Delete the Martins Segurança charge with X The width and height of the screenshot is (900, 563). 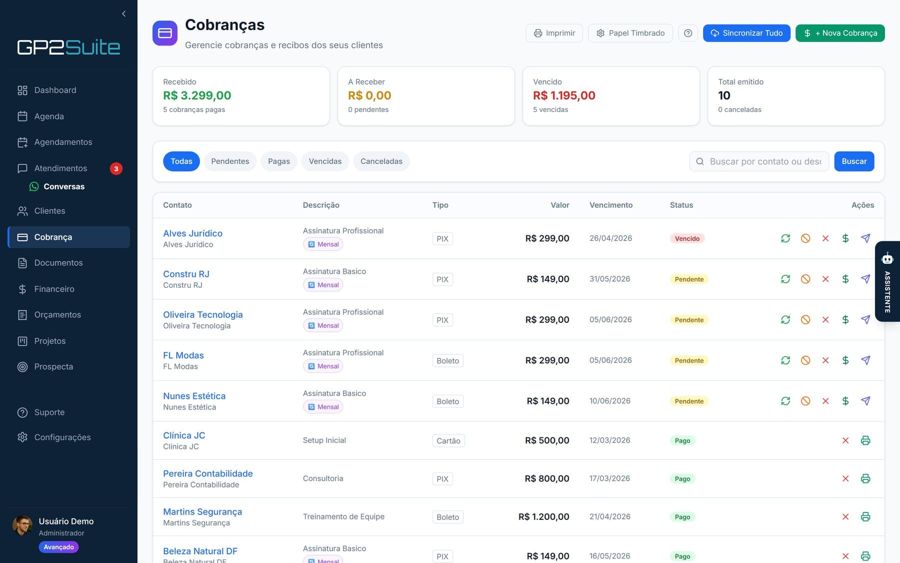coord(845,517)
